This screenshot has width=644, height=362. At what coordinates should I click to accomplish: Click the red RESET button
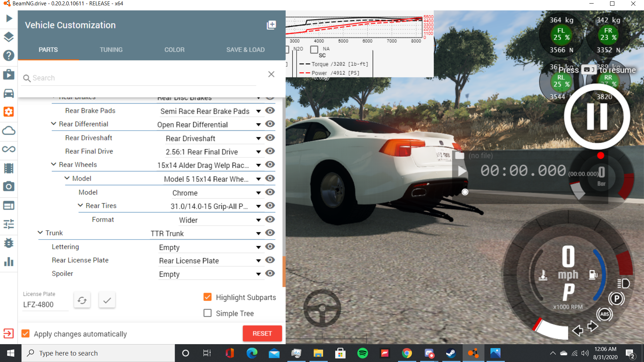click(x=262, y=333)
